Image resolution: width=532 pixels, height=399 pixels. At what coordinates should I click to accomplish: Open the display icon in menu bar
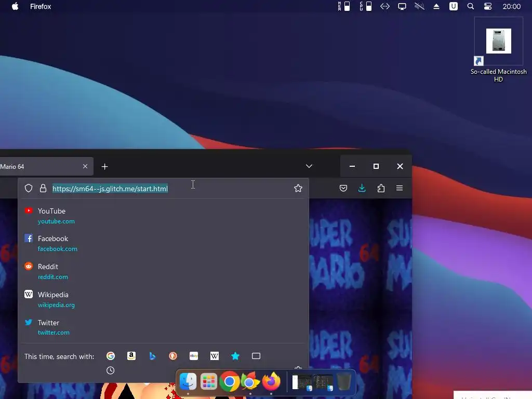click(x=402, y=6)
